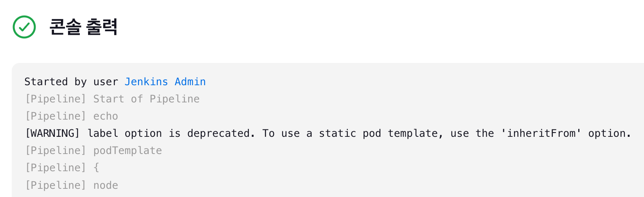This screenshot has height=197, width=644.
Task: Click the green build success checkmark icon
Action: [x=24, y=27]
